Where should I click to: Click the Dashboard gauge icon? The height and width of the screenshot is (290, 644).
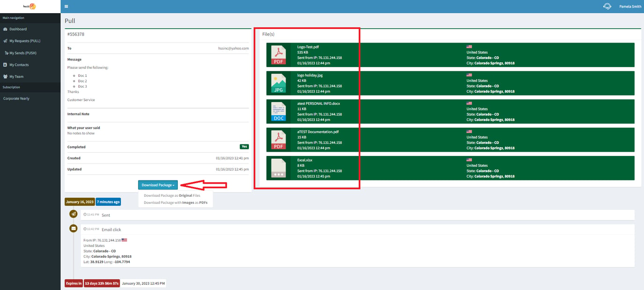pos(5,29)
